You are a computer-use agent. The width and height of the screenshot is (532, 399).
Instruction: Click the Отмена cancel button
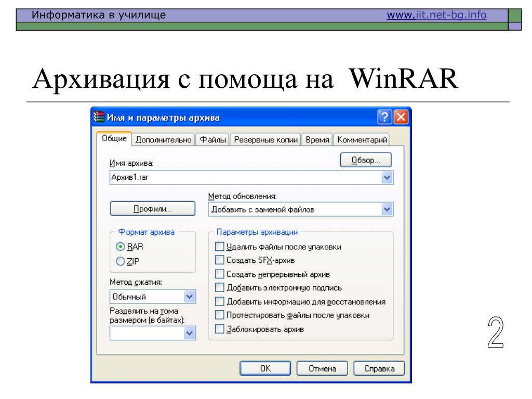(x=322, y=368)
